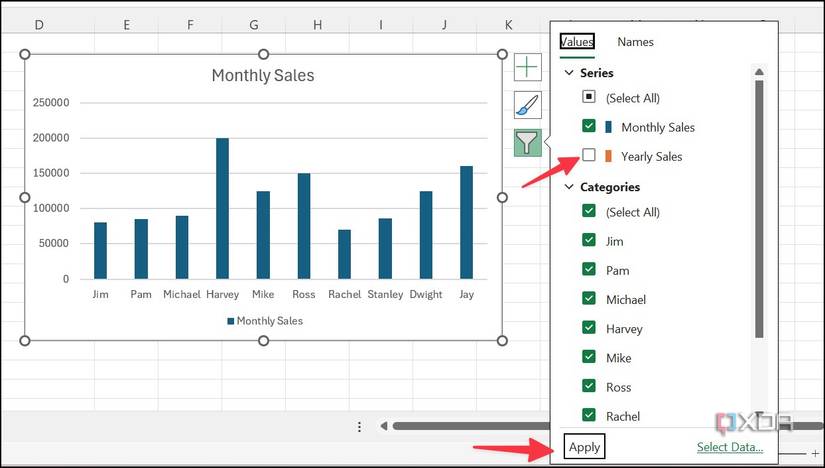The width and height of the screenshot is (825, 468).
Task: Uncheck the Michael category checkbox
Action: 589,298
